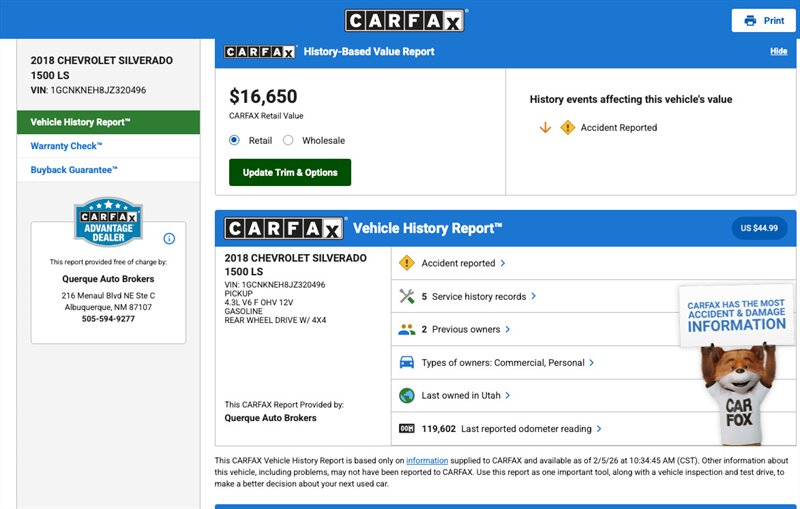800x509 pixels.
Task: Click the accident warning icon in the report summary
Action: (406, 263)
